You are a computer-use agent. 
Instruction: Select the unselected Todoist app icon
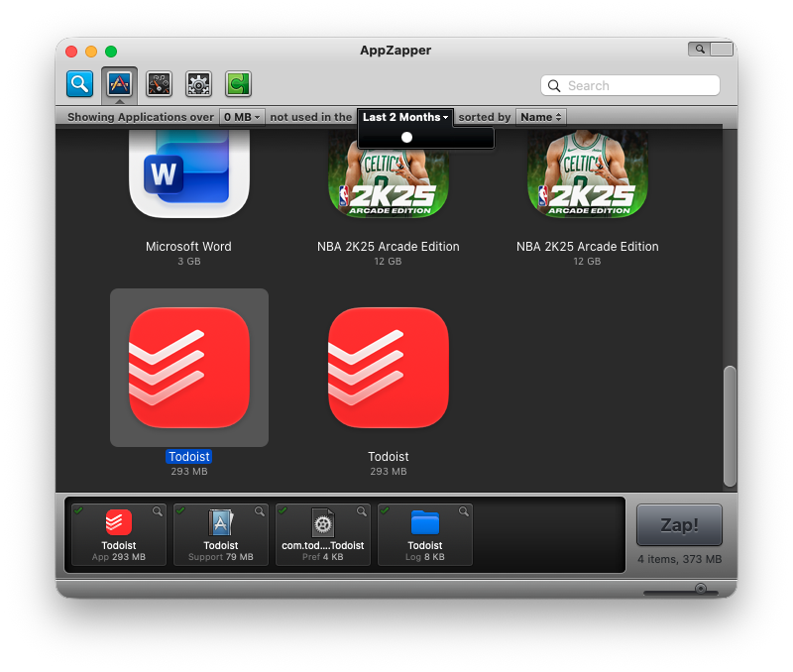(x=388, y=368)
